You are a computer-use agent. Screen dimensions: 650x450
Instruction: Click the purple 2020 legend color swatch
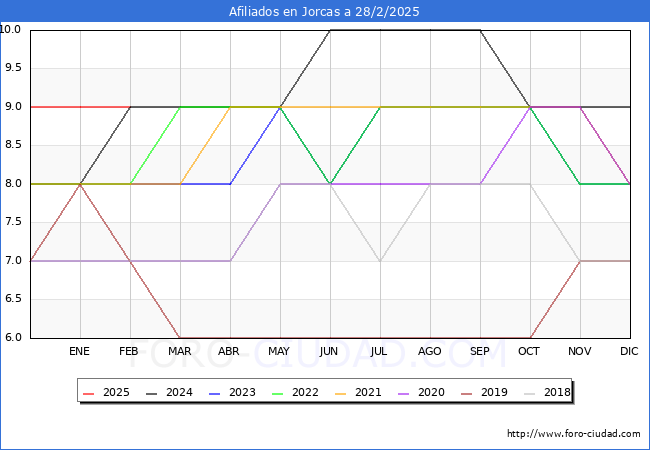404,393
